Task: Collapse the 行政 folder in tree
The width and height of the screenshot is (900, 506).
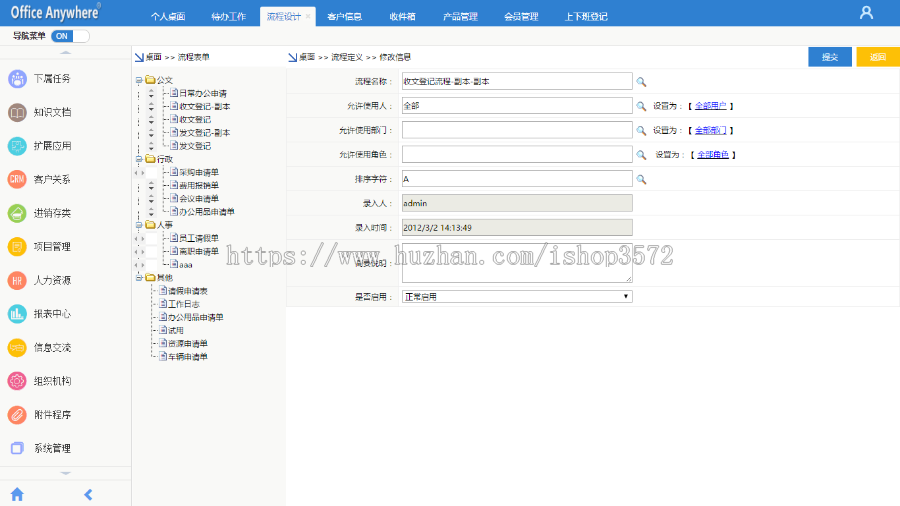Action: pos(139,159)
